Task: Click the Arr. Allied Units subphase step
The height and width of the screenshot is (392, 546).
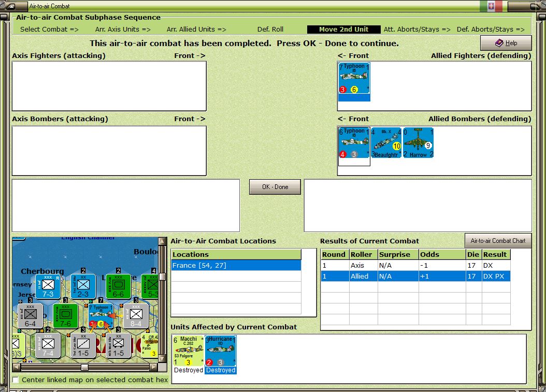Action: click(196, 30)
